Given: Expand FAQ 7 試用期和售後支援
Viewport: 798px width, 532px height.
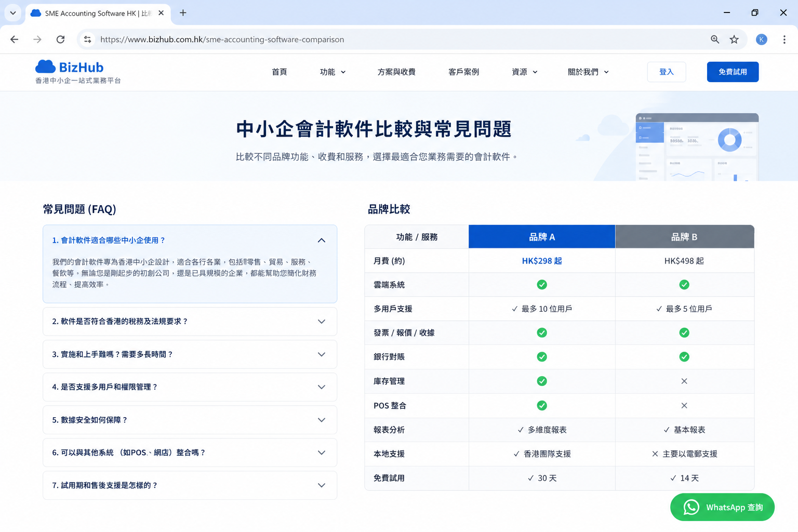Looking at the screenshot, I should click(x=190, y=485).
